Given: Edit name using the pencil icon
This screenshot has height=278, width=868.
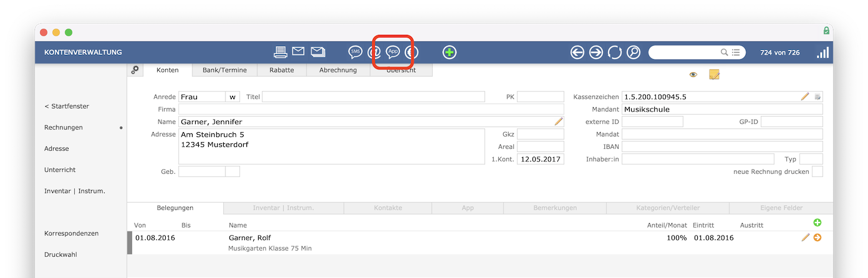Looking at the screenshot, I should click(x=558, y=122).
